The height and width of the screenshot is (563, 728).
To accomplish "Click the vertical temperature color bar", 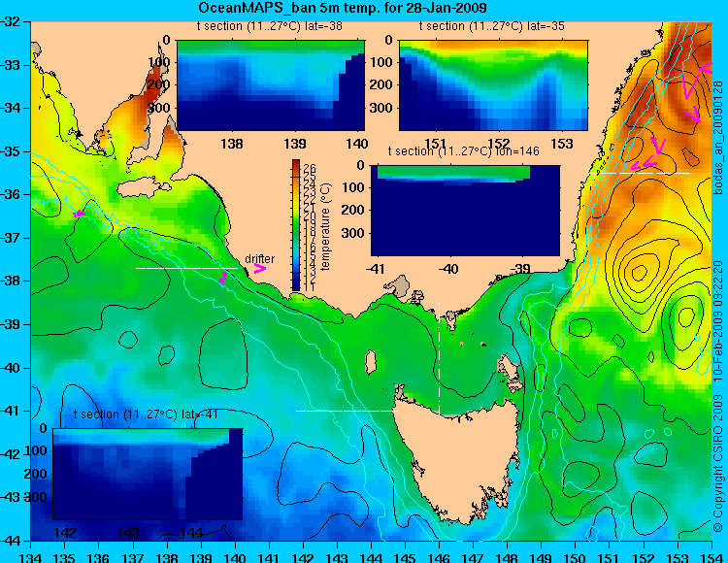I will [296, 225].
